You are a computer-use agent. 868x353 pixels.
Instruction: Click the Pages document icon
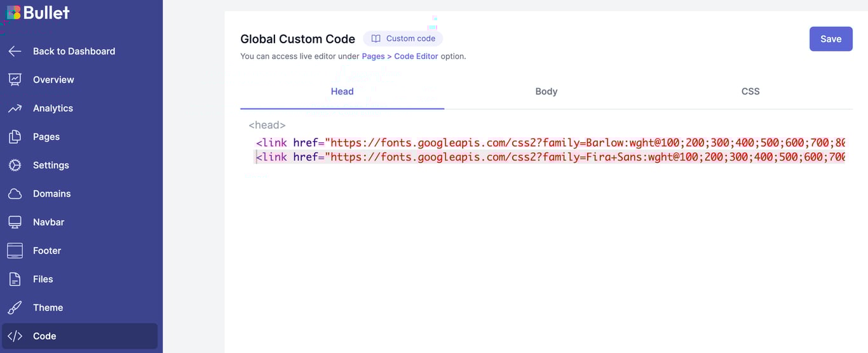coord(15,137)
